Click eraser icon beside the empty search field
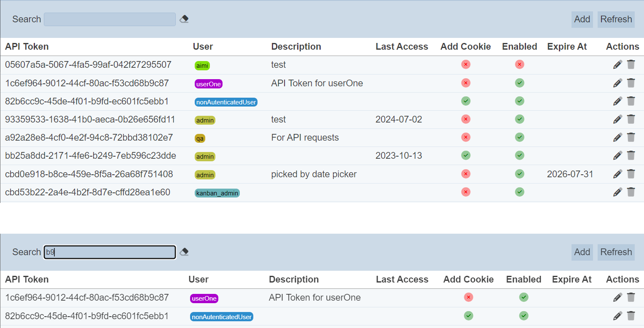 [184, 19]
